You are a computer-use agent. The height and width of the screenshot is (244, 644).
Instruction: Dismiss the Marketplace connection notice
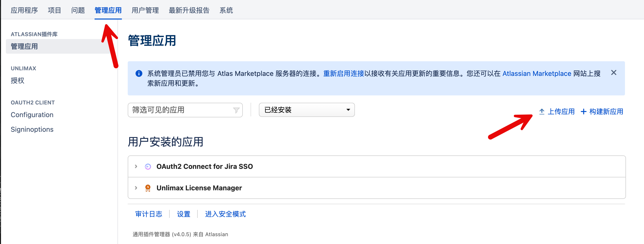click(x=614, y=72)
